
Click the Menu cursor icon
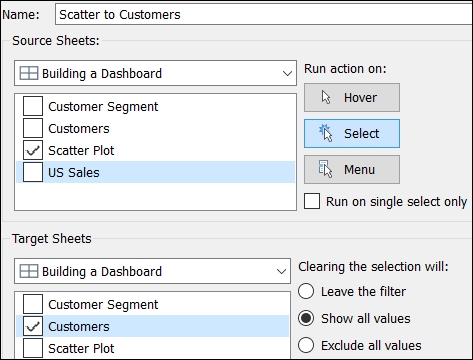click(325, 169)
